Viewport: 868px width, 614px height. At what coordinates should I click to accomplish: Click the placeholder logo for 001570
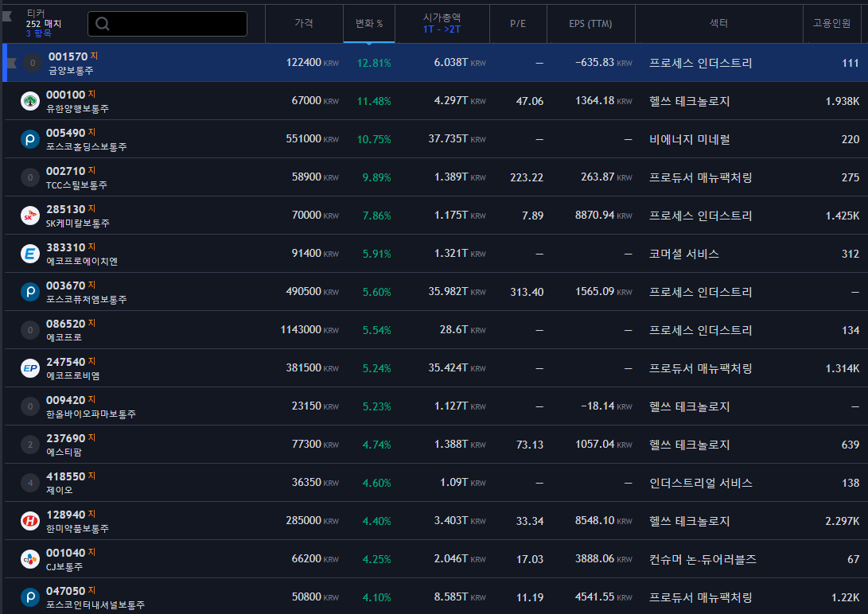(x=32, y=63)
